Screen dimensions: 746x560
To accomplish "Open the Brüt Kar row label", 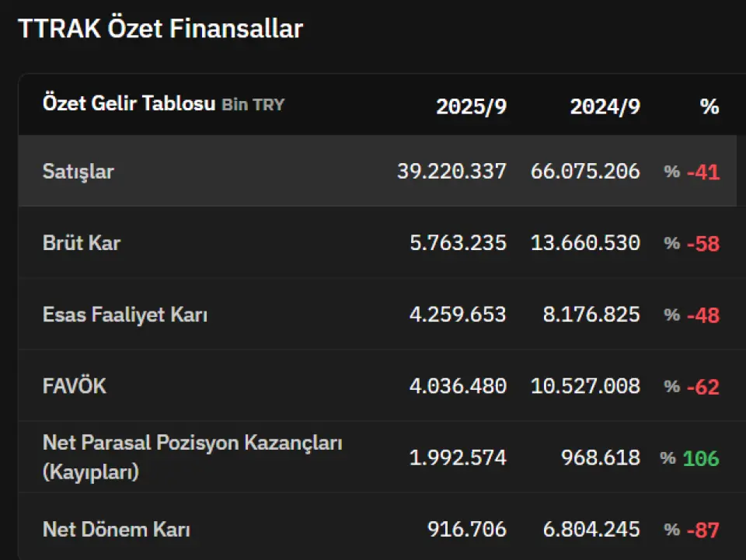I will (x=82, y=243).
